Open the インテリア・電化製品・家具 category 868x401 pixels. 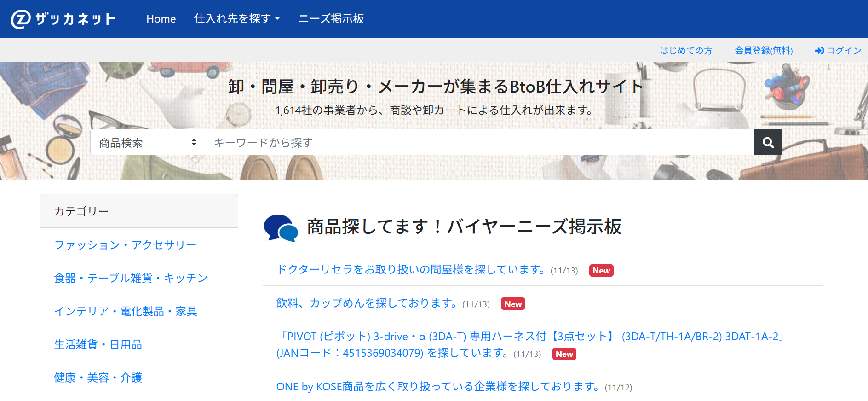tap(126, 311)
